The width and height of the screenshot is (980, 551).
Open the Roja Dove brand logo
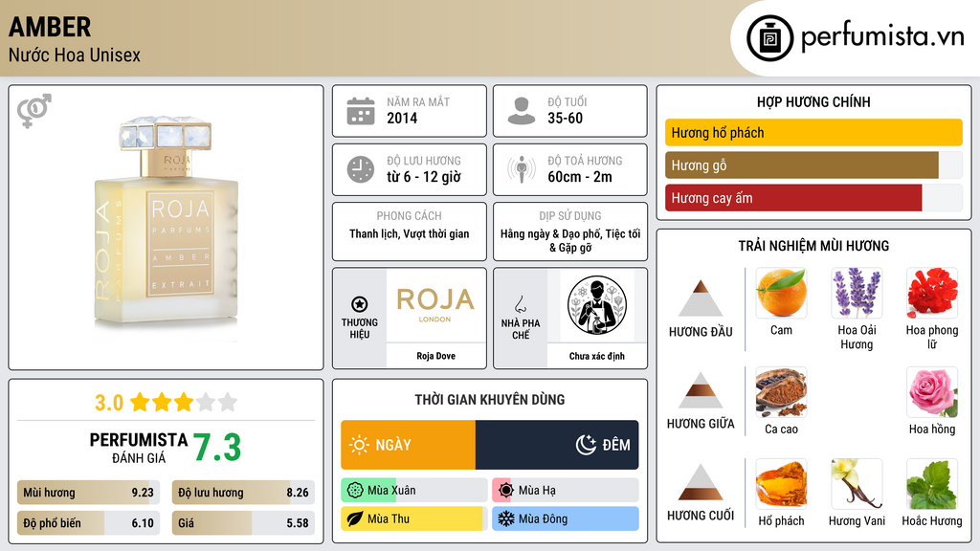[x=435, y=305]
